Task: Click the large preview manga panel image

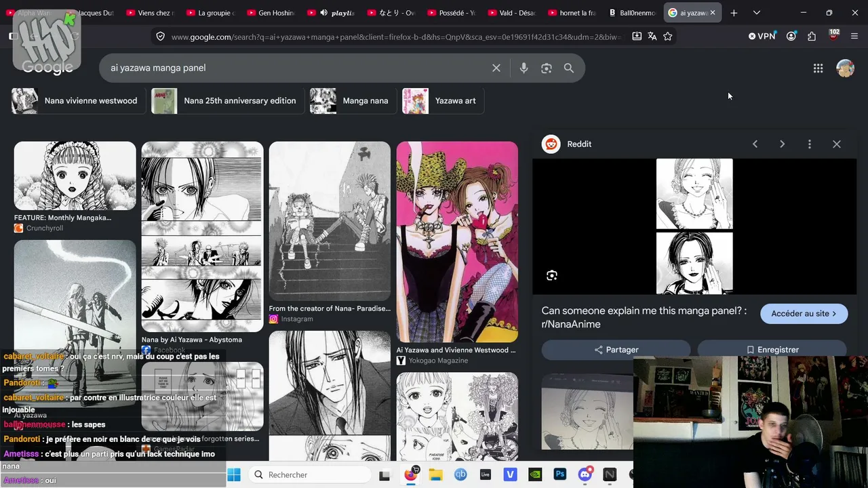Action: tap(694, 226)
